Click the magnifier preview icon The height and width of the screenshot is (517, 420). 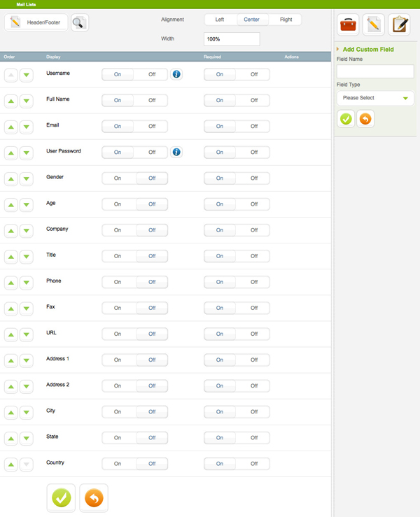79,23
